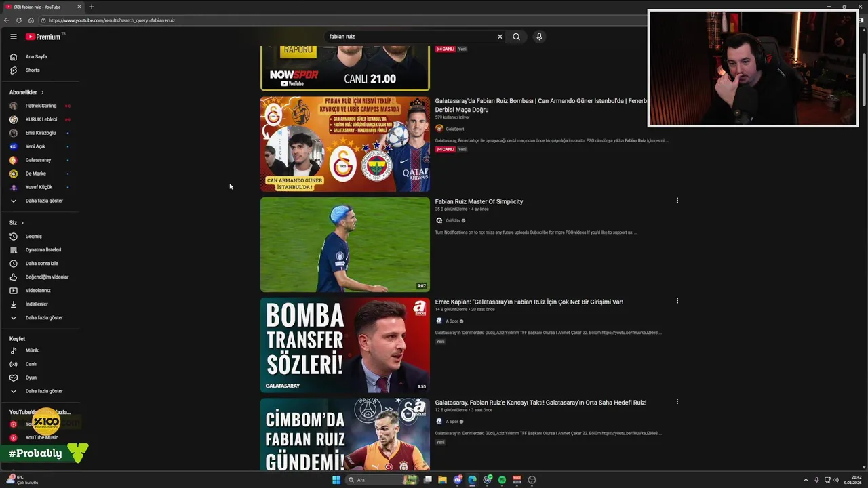
Task: Open Discord from taskbar
Action: 458,480
